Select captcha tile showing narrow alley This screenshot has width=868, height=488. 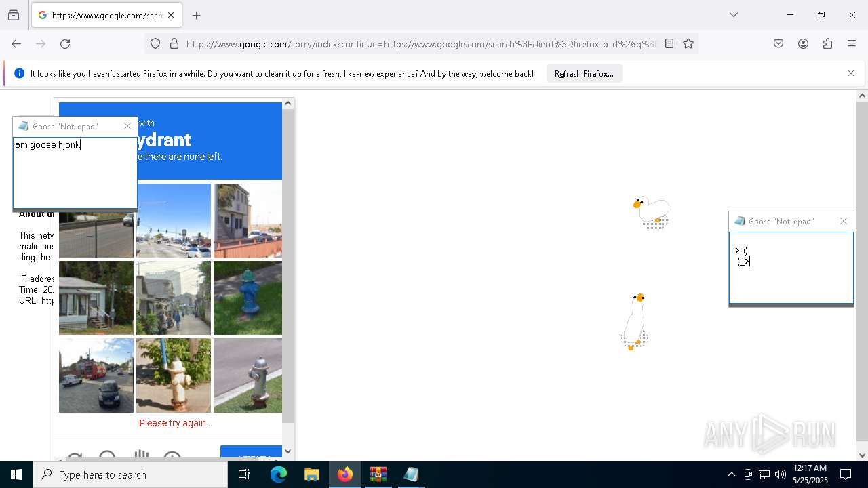(x=174, y=298)
